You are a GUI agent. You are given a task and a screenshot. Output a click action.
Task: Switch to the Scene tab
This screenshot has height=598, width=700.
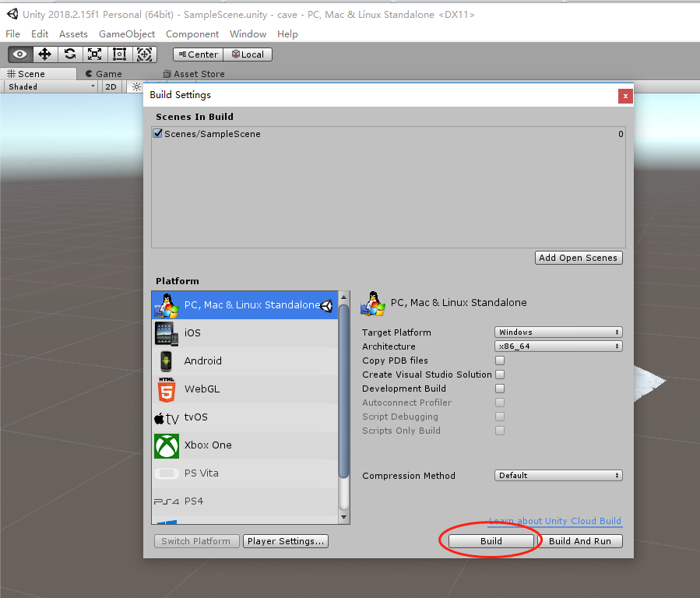coord(39,74)
